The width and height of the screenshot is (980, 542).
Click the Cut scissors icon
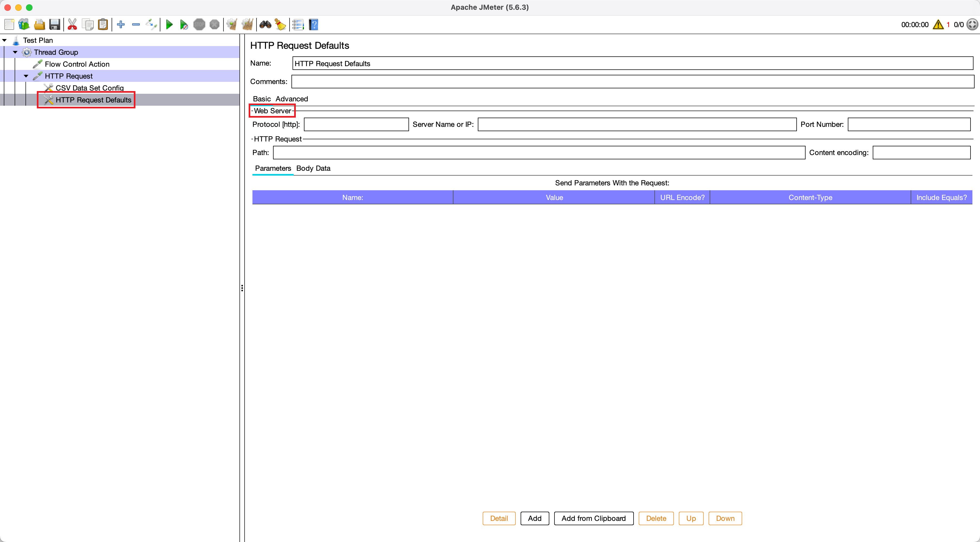pos(72,25)
